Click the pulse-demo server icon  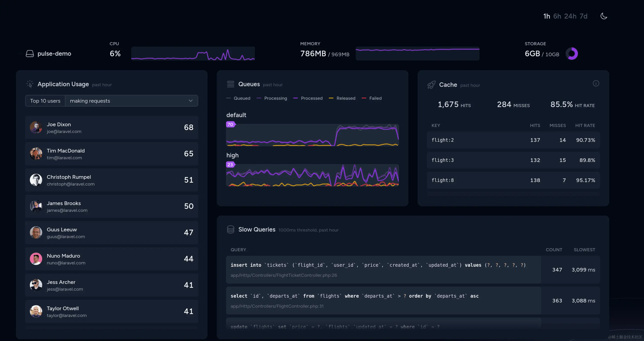tap(30, 53)
